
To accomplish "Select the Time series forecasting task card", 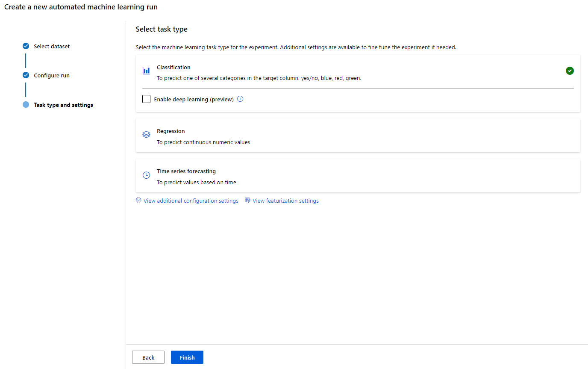I will coord(357,176).
